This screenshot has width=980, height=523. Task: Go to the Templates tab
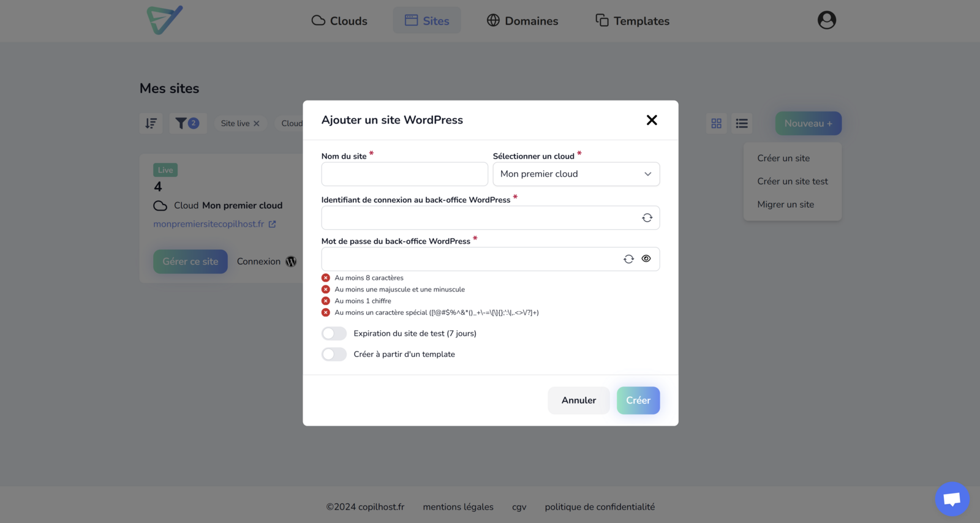[633, 21]
